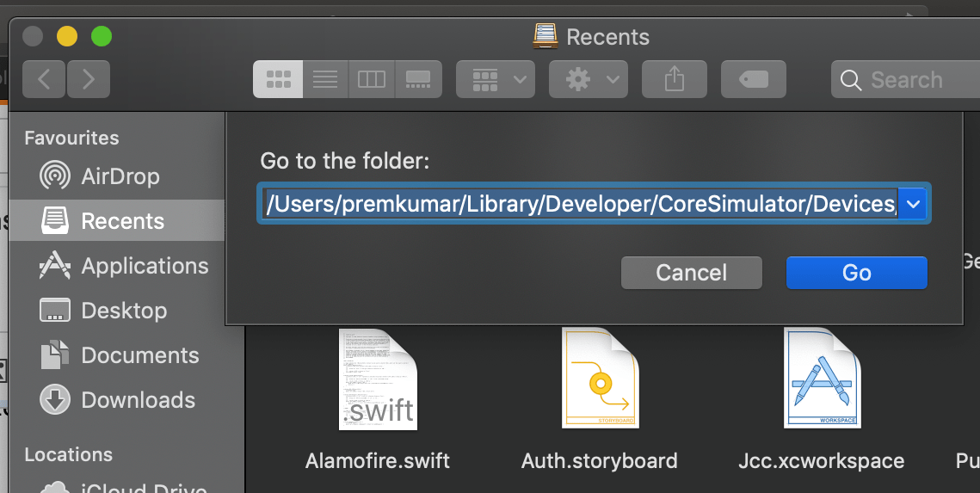980x493 pixels.
Task: Click the Locations sidebar heading
Action: click(68, 454)
